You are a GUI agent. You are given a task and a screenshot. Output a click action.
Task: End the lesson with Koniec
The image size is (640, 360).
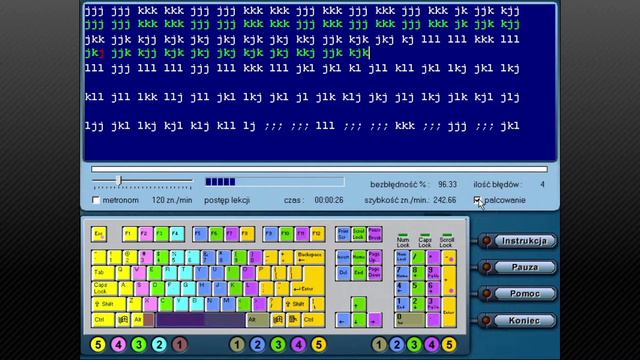coord(524,321)
